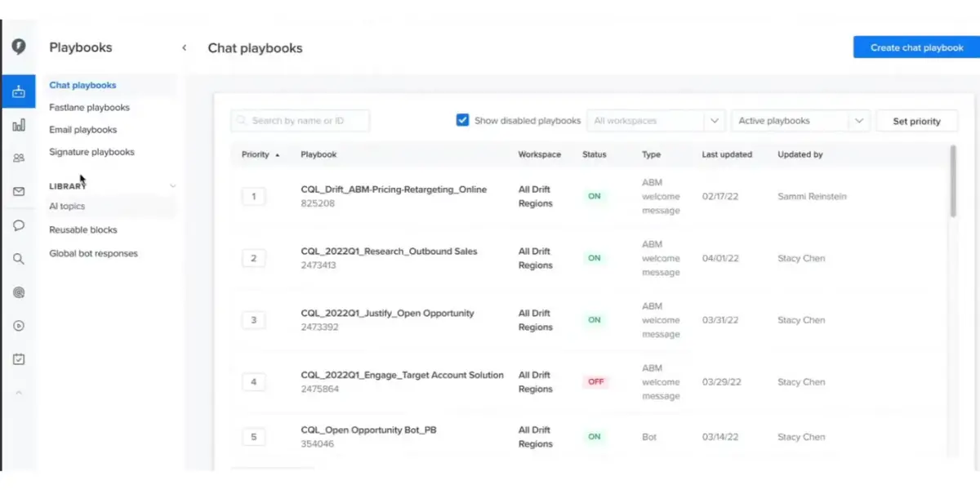Click ON status for ABM-Pricing-Retargeting row
The height and width of the screenshot is (490, 980).
(x=595, y=196)
